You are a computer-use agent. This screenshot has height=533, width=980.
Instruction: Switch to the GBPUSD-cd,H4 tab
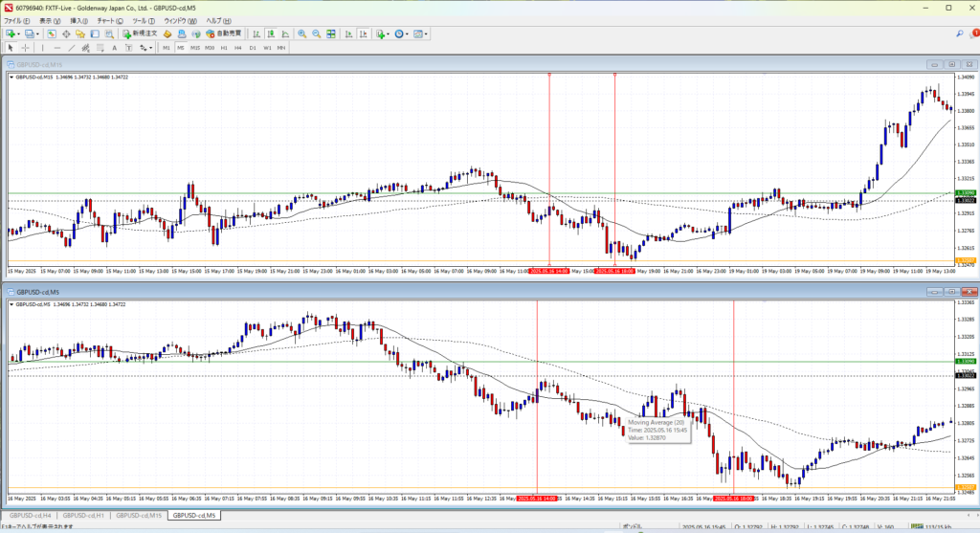tap(31, 516)
